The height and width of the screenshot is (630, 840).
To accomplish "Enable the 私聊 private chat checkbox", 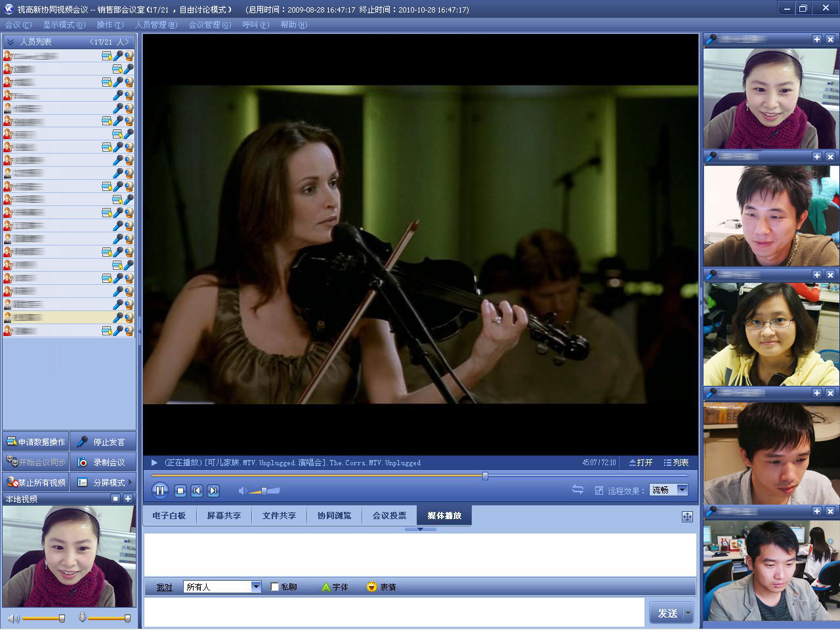I will click(x=275, y=587).
